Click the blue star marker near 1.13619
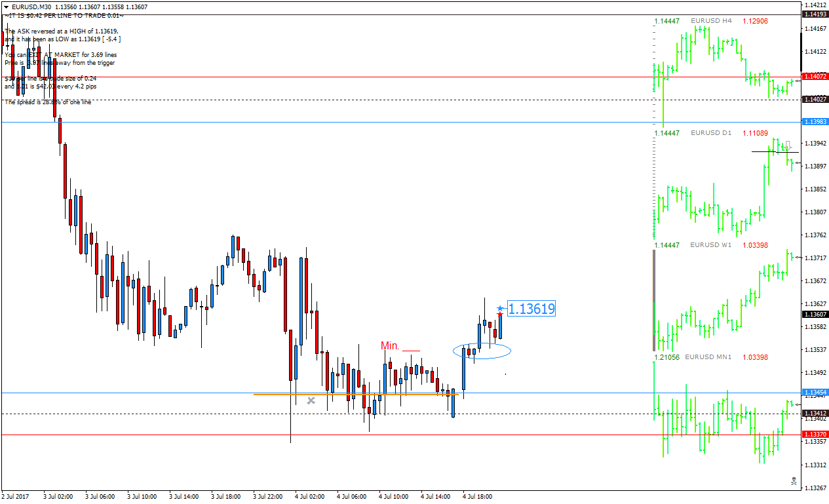 tap(501, 307)
